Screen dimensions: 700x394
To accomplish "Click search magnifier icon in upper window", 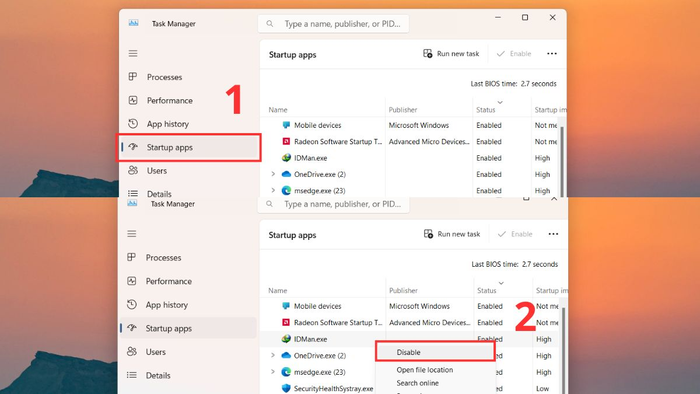I will (x=270, y=24).
